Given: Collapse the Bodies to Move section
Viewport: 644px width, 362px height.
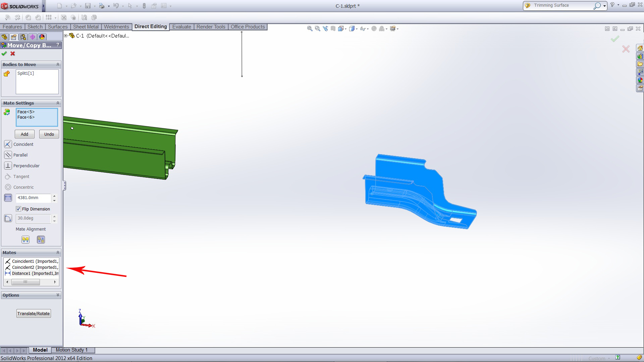Looking at the screenshot, I should coord(58,64).
